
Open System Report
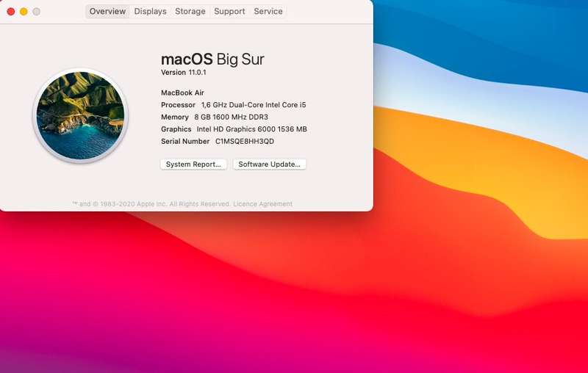[193, 164]
